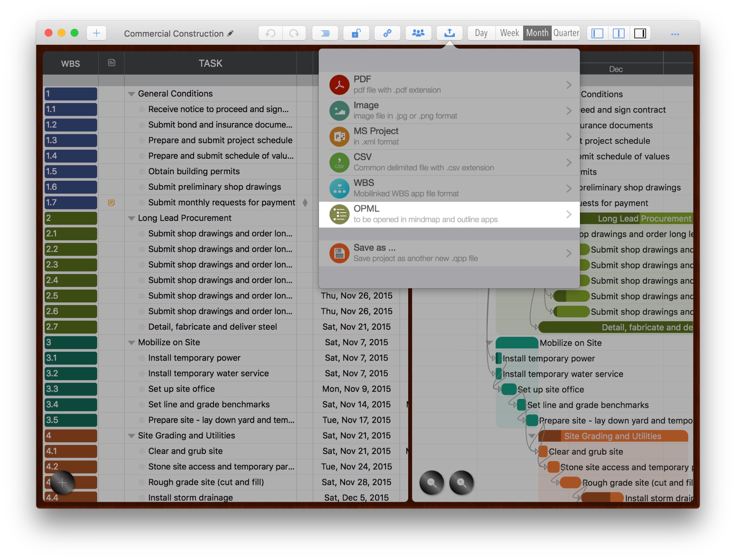Show left panel only layout
This screenshot has width=736, height=560.
[x=597, y=33]
